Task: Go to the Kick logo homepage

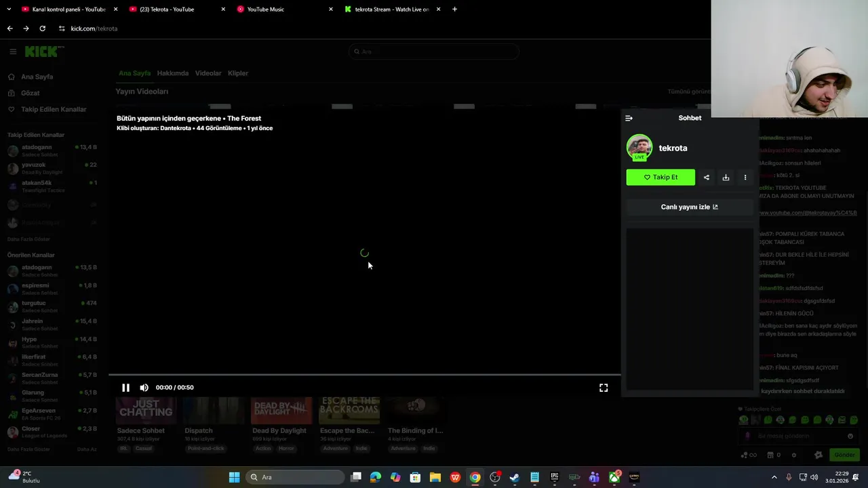Action: pyautogui.click(x=44, y=52)
